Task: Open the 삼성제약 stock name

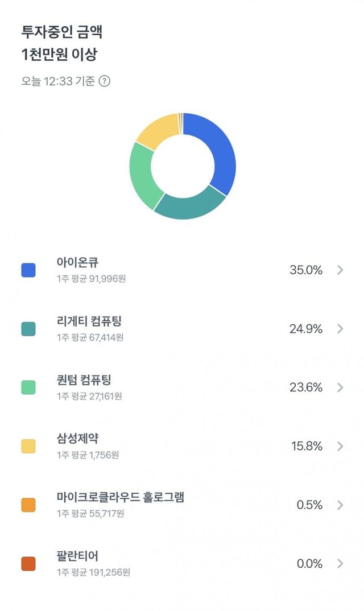Action: 78,439
